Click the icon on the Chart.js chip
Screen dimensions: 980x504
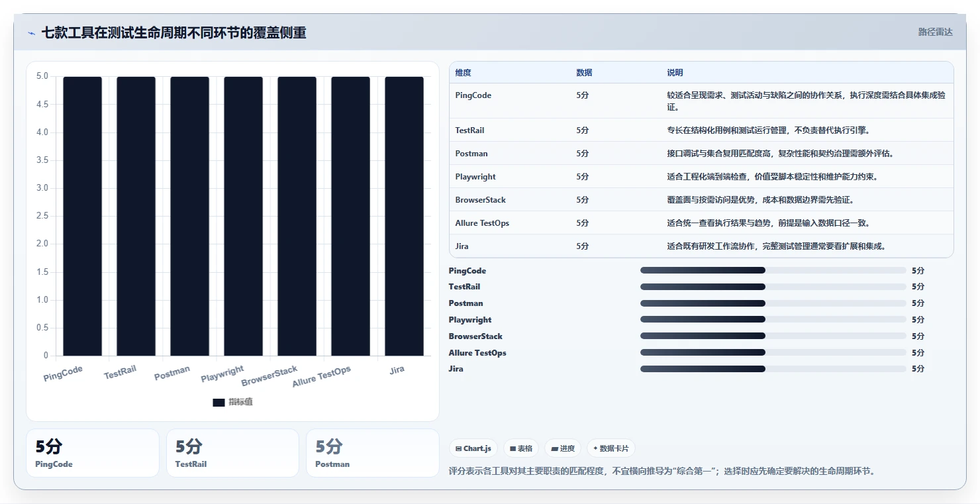[459, 449]
